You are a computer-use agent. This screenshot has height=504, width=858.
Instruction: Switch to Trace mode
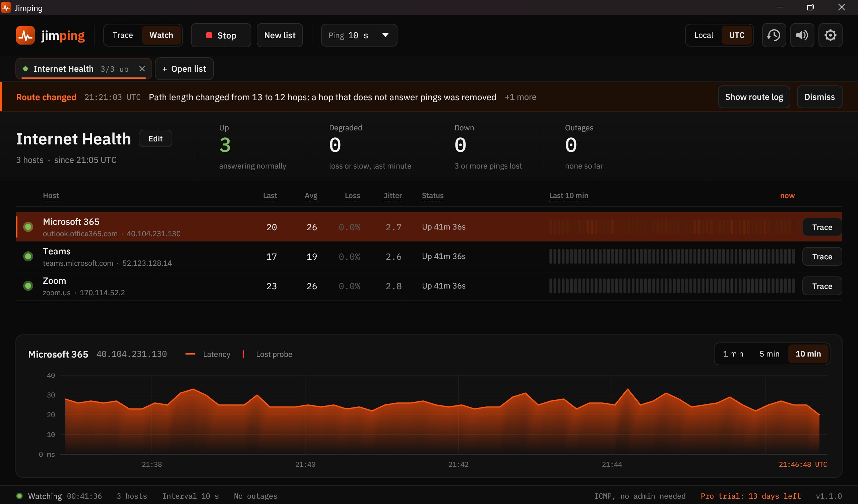123,35
